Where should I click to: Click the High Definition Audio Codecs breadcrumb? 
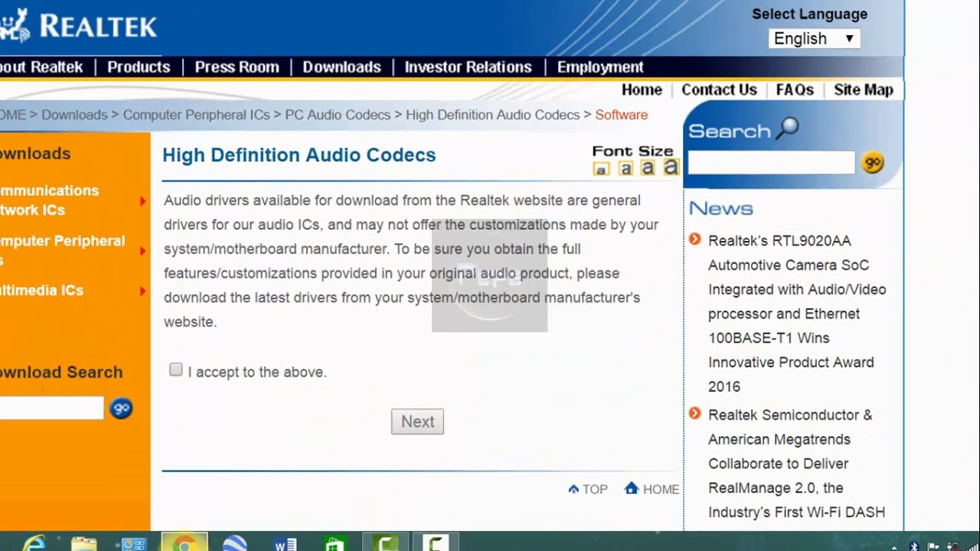(492, 115)
